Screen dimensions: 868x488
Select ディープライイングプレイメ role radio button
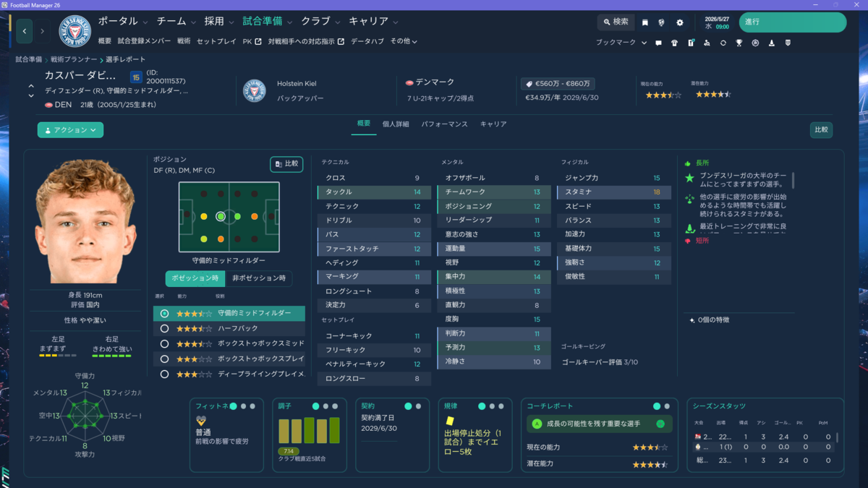pos(165,374)
